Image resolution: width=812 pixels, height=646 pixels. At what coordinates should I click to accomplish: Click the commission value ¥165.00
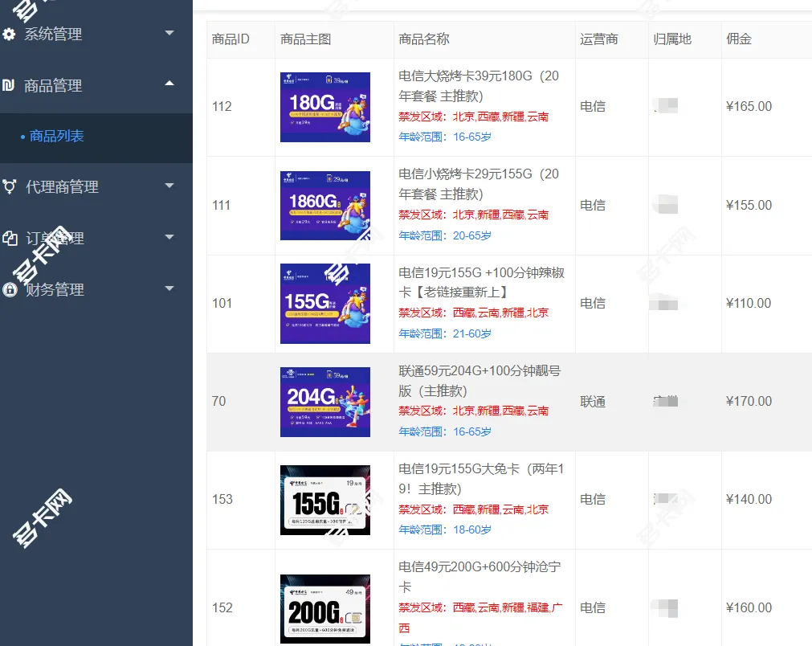[749, 107]
